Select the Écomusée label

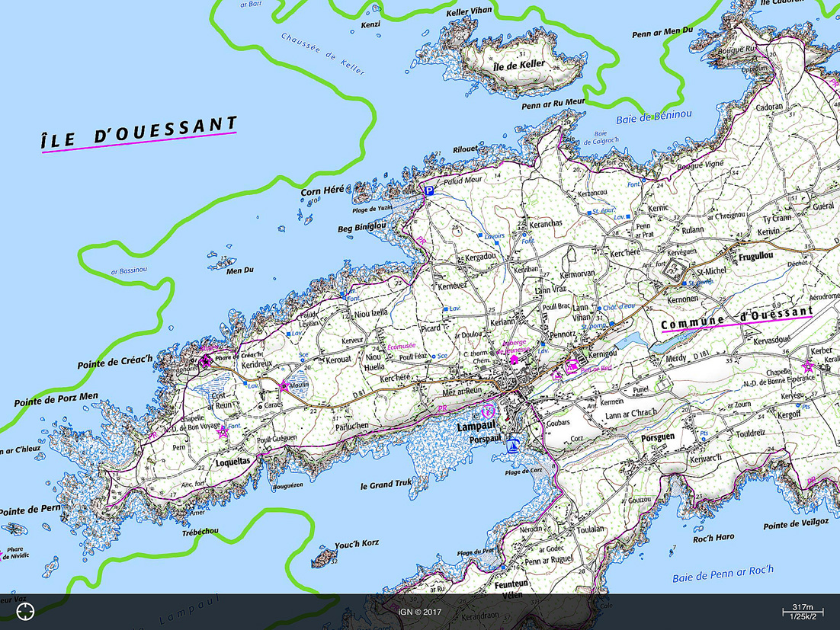(401, 347)
